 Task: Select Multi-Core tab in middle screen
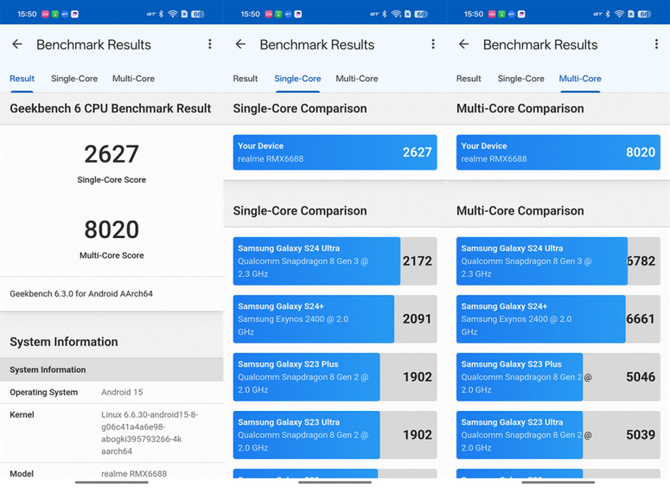357,79
